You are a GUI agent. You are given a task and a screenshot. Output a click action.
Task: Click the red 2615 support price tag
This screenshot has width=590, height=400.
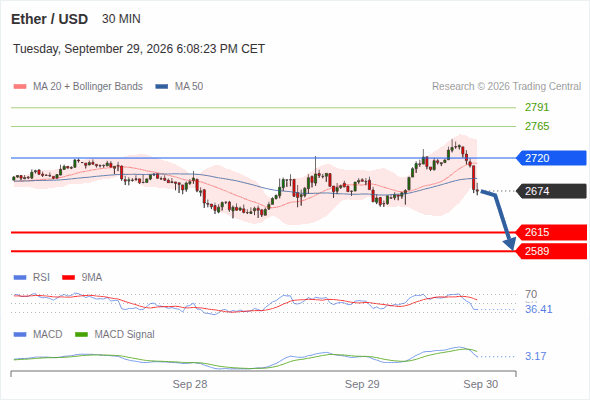tap(551, 232)
